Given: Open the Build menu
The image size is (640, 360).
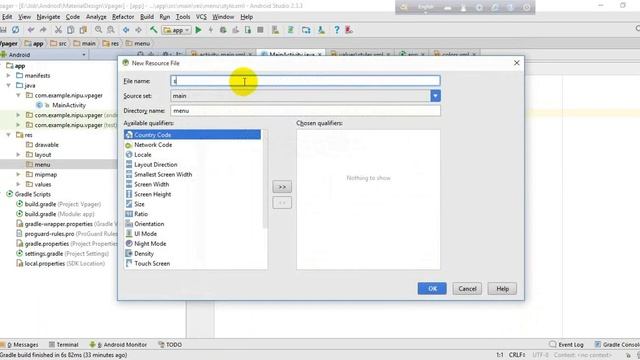Looking at the screenshot, I should pyautogui.click(x=147, y=17).
